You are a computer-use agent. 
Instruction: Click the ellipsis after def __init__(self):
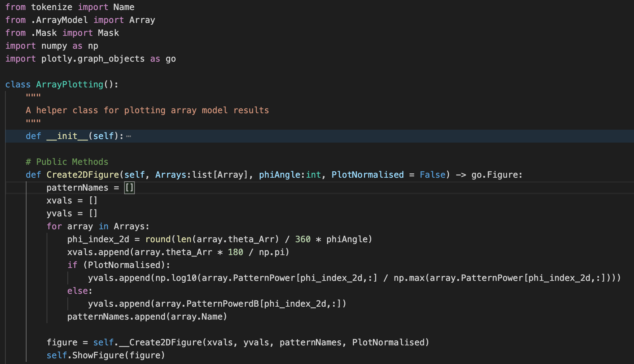[128, 136]
